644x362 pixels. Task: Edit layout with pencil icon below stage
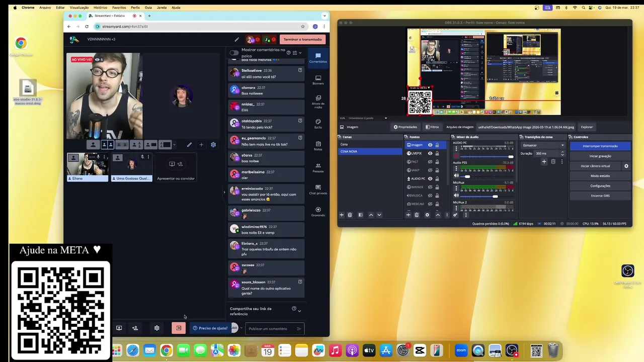pos(189,145)
